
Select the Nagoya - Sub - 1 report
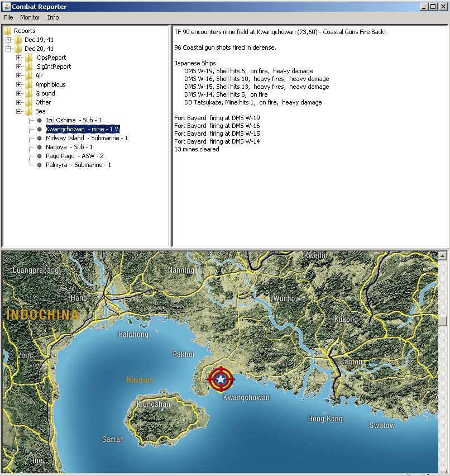point(69,147)
